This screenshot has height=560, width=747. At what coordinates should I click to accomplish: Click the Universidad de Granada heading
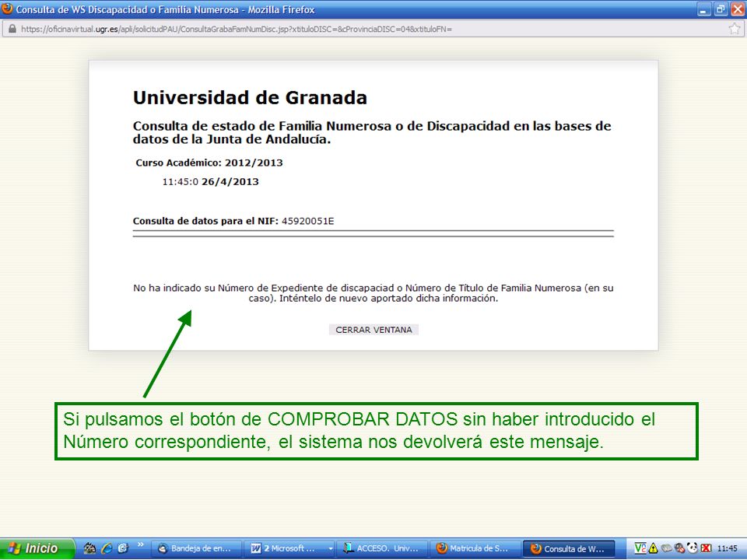(250, 98)
